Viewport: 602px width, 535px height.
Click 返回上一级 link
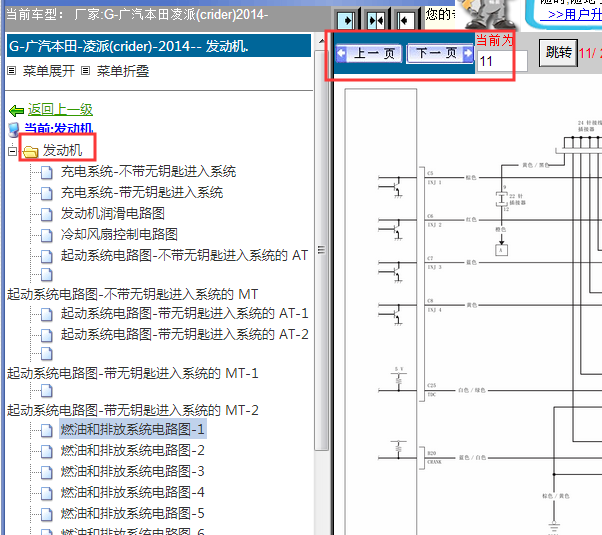coord(60,110)
